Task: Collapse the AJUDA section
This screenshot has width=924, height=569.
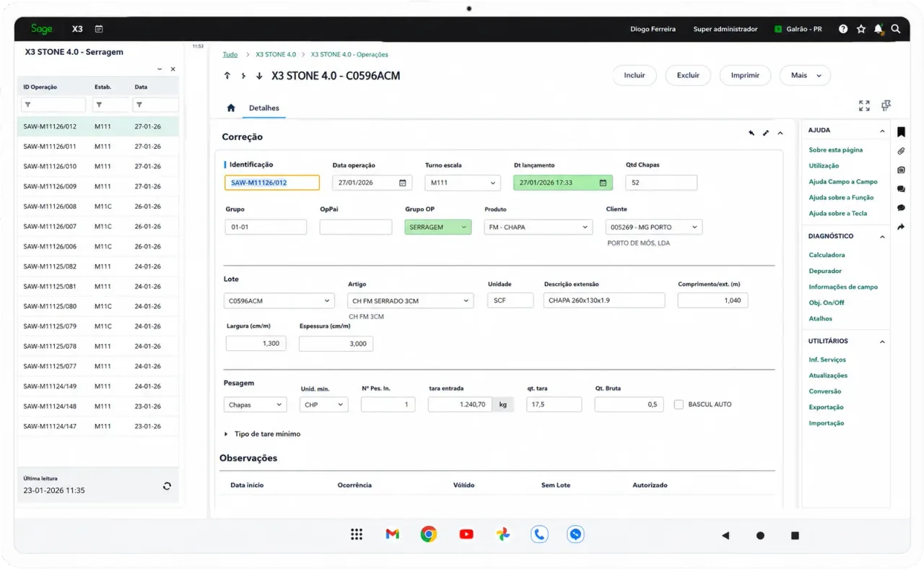Action: pyautogui.click(x=882, y=131)
